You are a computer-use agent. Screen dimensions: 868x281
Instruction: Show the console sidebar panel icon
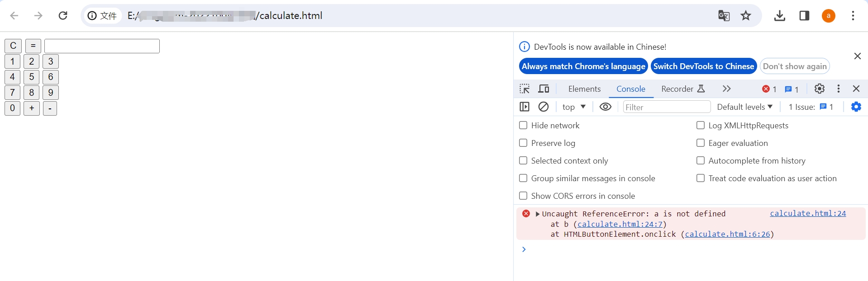pos(525,107)
